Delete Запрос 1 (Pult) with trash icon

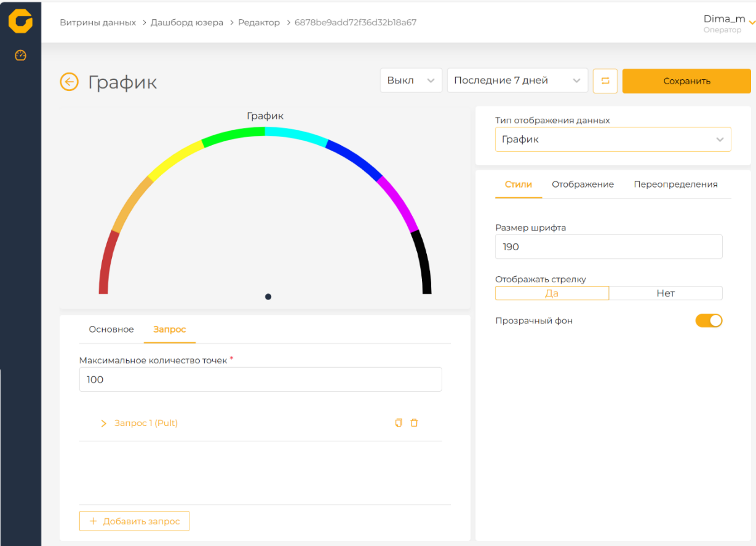point(414,423)
